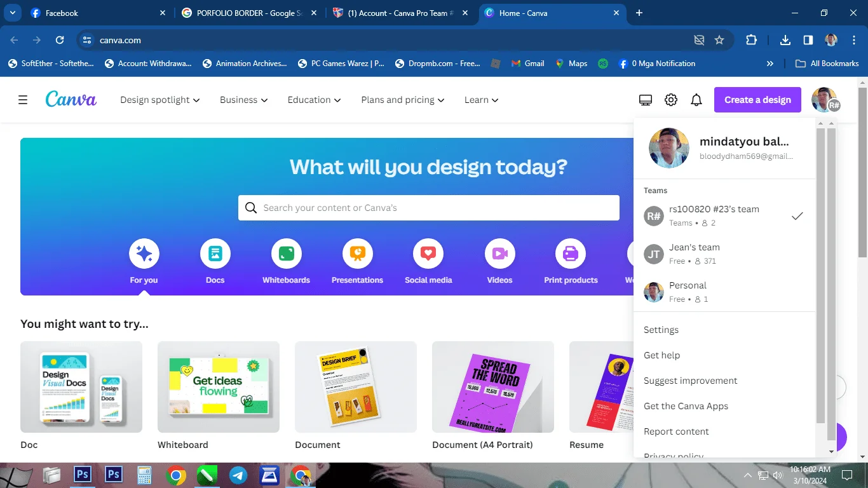Bookmark this page with the star icon
868x488 pixels.
pyautogui.click(x=719, y=40)
